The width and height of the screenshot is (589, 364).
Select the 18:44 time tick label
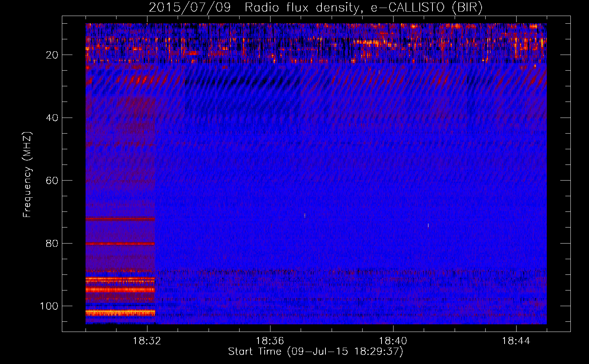pos(516,341)
